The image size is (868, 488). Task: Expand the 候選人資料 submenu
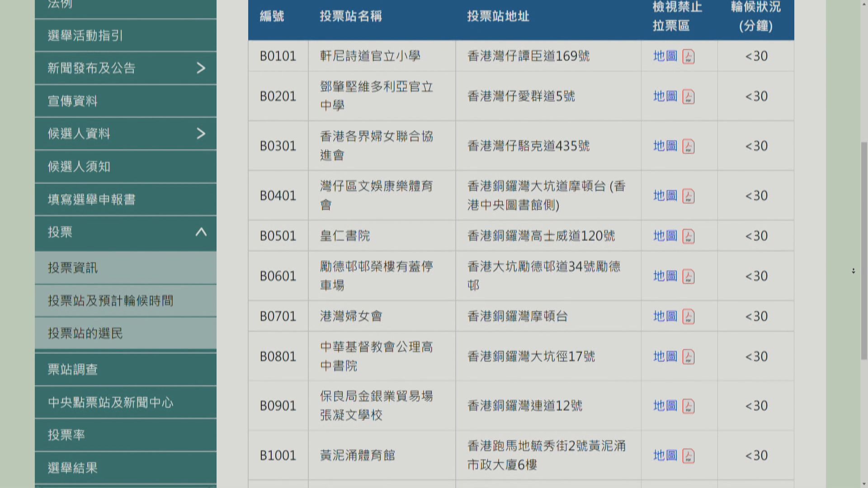202,134
